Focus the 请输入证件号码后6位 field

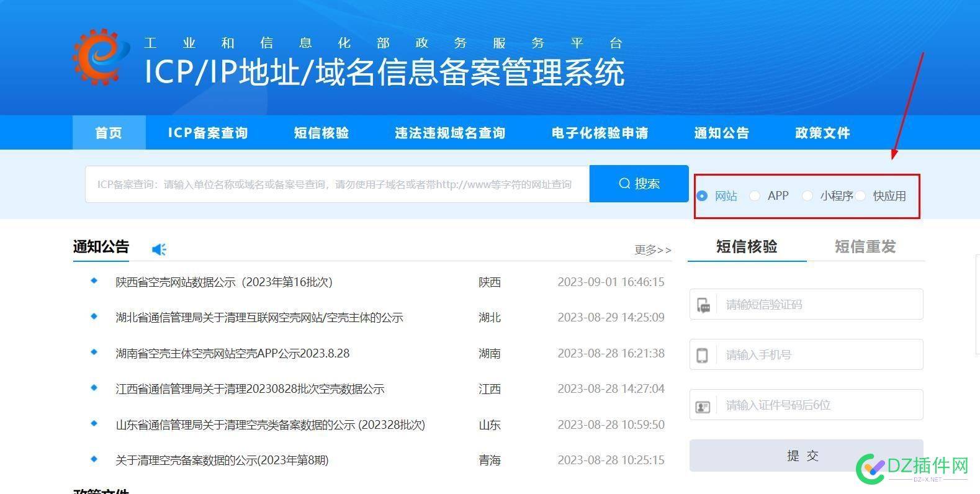click(806, 405)
